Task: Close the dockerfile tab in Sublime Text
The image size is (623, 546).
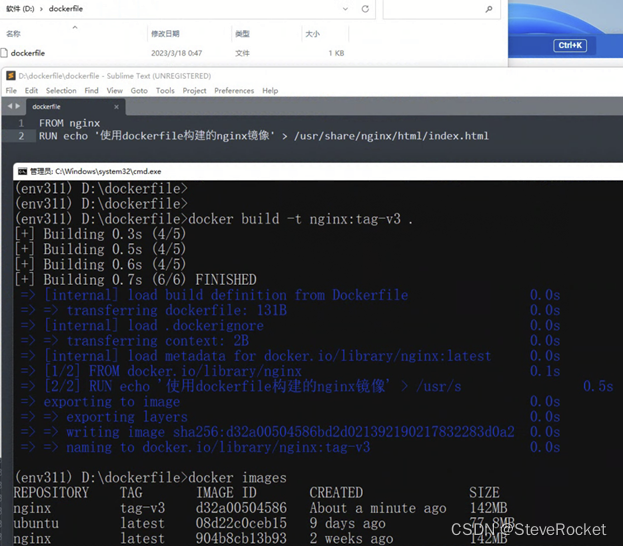Action: click(x=116, y=106)
